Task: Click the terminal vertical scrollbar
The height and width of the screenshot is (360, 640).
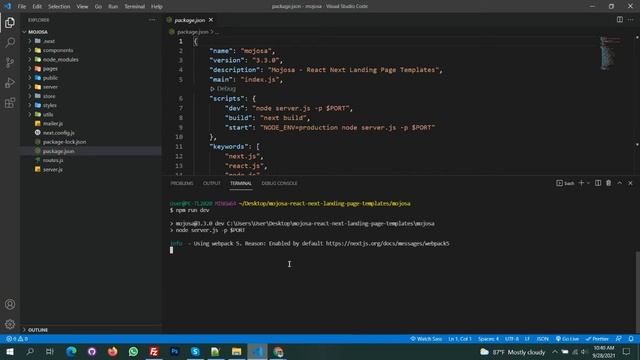Action: 638,292
